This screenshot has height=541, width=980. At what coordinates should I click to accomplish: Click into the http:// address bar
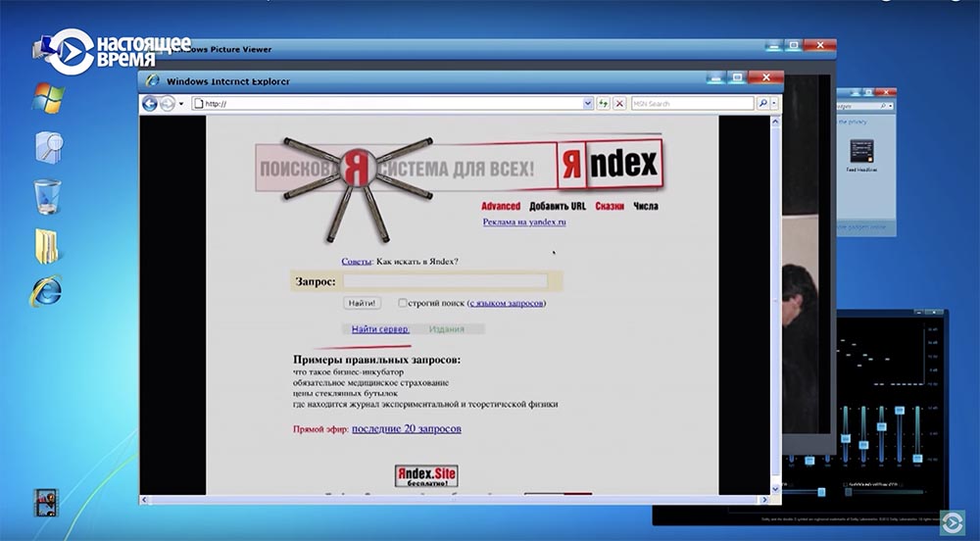point(393,104)
